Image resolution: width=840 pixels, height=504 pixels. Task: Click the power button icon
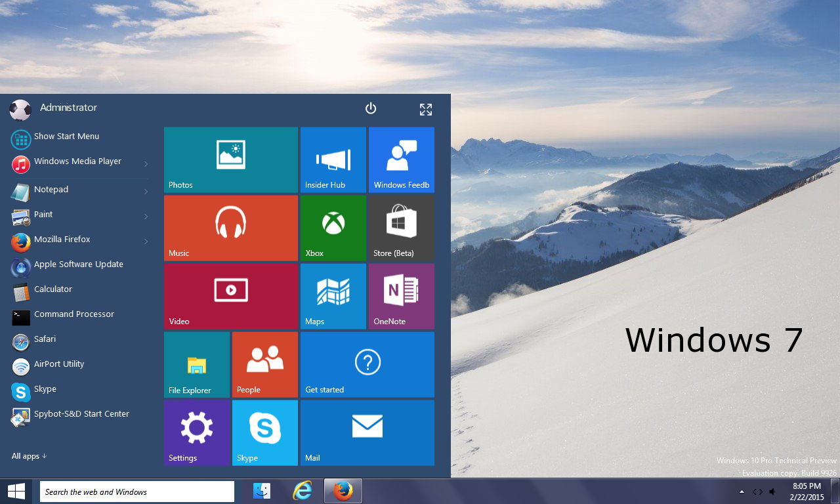coord(371,108)
